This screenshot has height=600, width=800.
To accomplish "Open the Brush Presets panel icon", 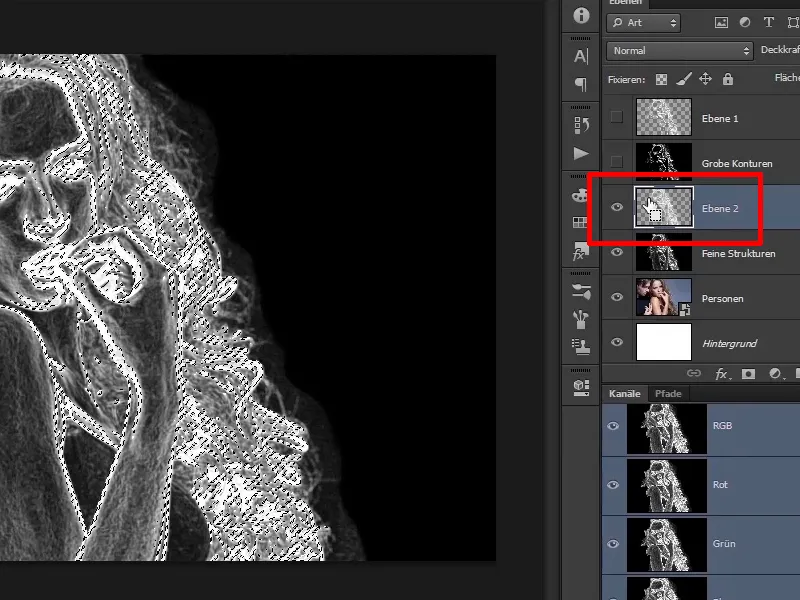I will click(x=581, y=291).
